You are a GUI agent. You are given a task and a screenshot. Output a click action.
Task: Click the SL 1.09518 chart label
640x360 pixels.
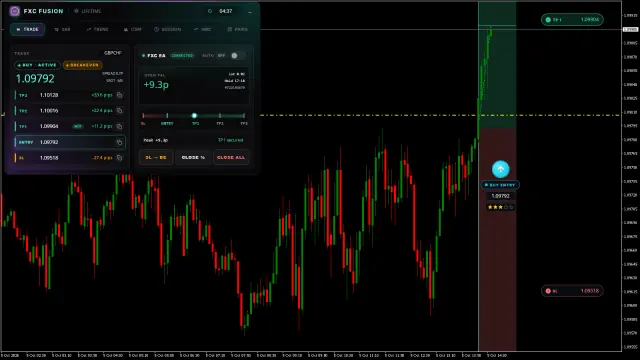(x=572, y=291)
